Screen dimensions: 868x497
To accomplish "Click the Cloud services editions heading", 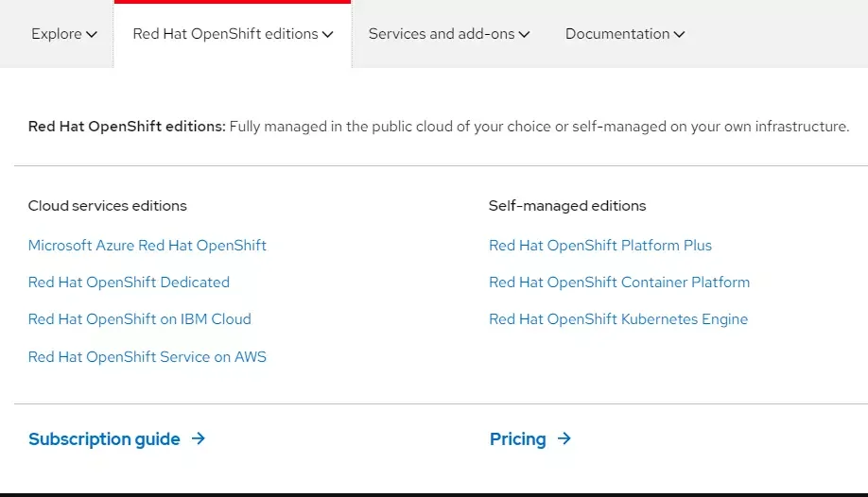I will pyautogui.click(x=108, y=206).
